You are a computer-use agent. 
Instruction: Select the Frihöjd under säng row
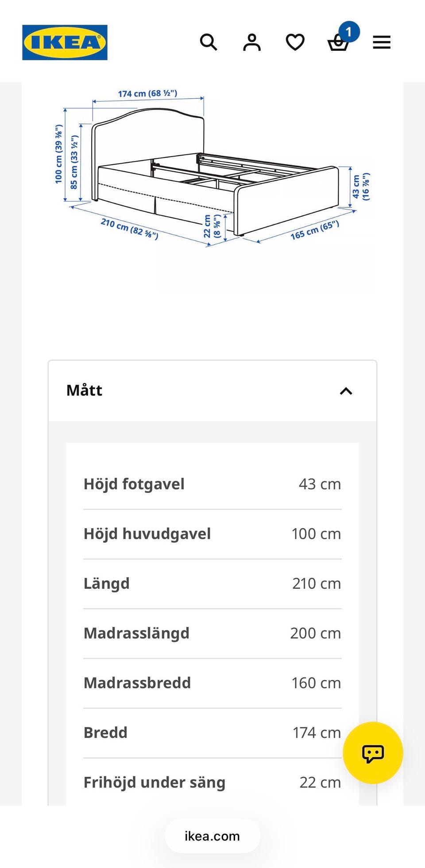(x=212, y=783)
